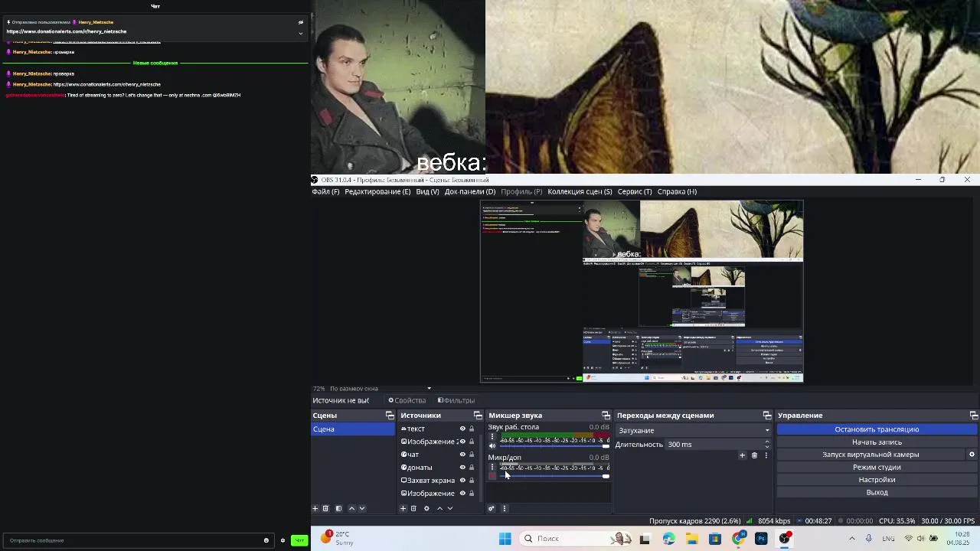
Task: Move scene up with arrow icon
Action: coord(351,508)
